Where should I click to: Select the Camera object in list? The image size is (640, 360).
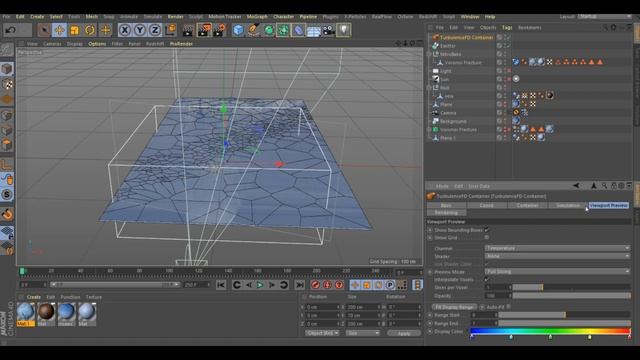448,113
